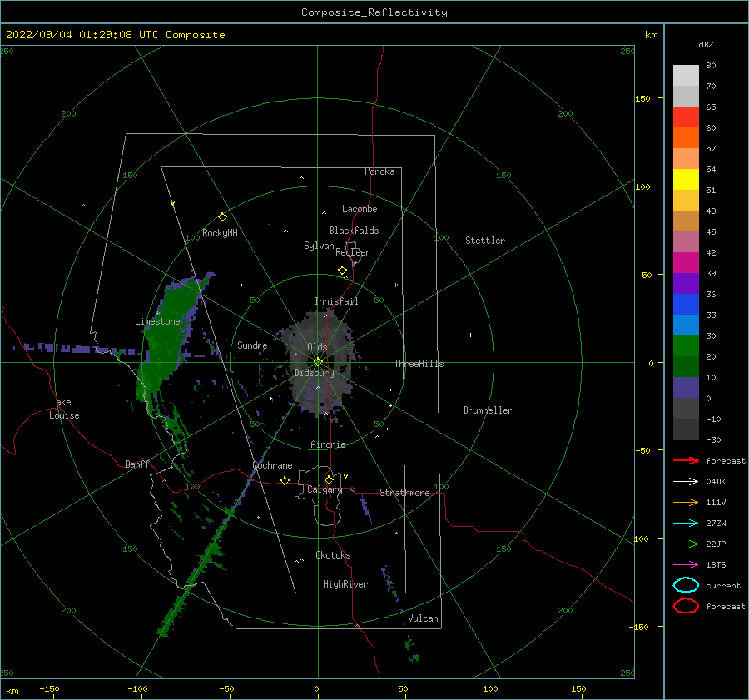Click the Blackfalds label
The width and height of the screenshot is (749, 700).
[x=354, y=231]
